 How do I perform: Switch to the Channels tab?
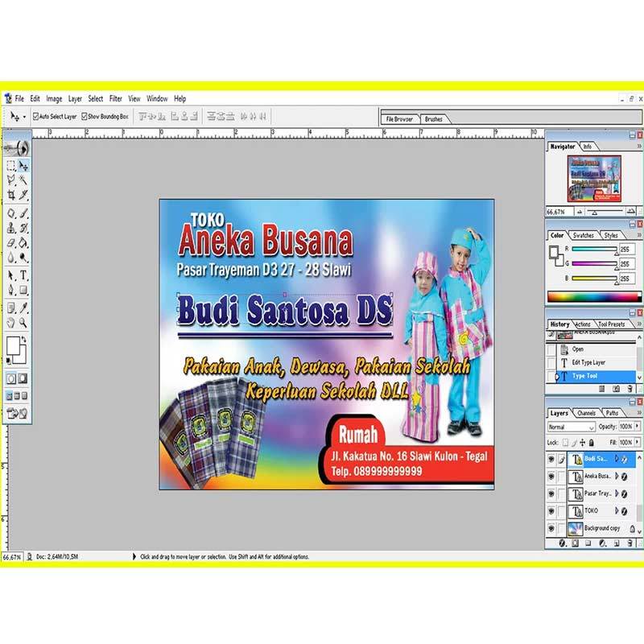pyautogui.click(x=586, y=413)
